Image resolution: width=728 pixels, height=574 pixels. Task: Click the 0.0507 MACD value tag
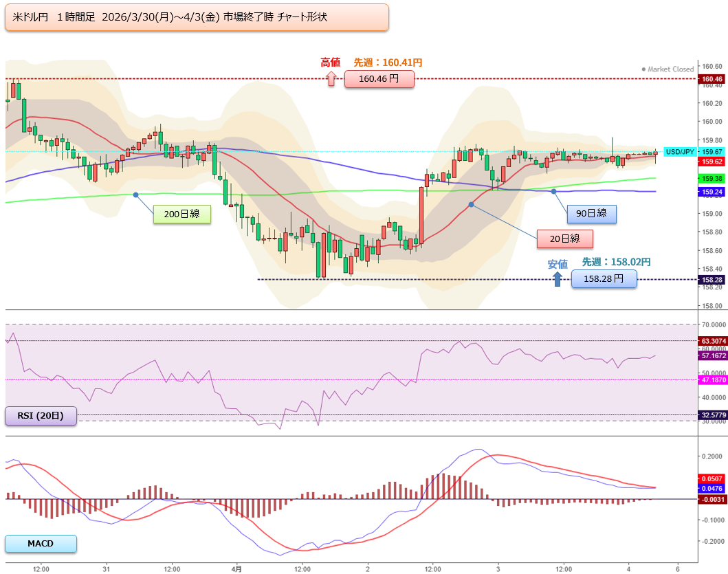tap(712, 479)
